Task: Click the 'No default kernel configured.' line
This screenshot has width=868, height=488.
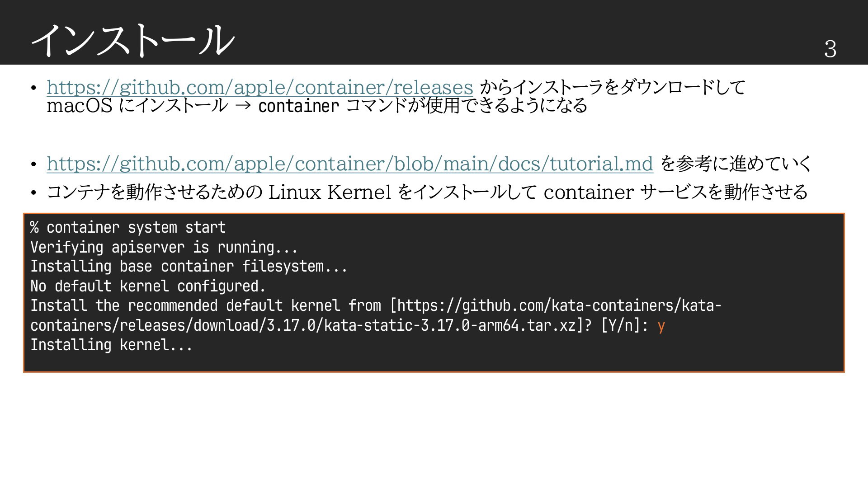Action: point(148,286)
